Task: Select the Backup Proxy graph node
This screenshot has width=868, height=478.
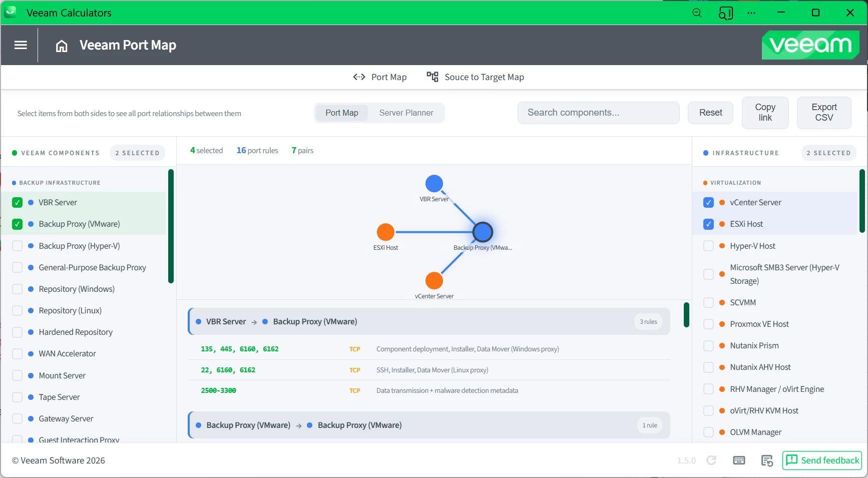Action: 483,232
